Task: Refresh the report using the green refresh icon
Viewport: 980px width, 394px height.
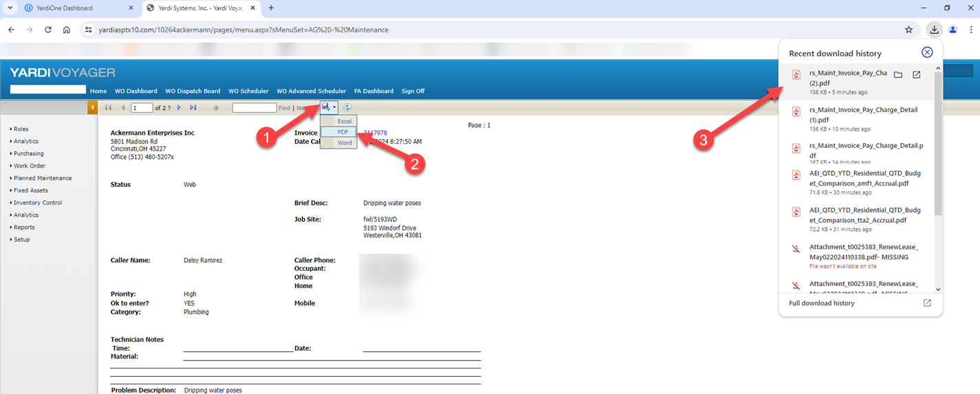Action: pos(347,107)
